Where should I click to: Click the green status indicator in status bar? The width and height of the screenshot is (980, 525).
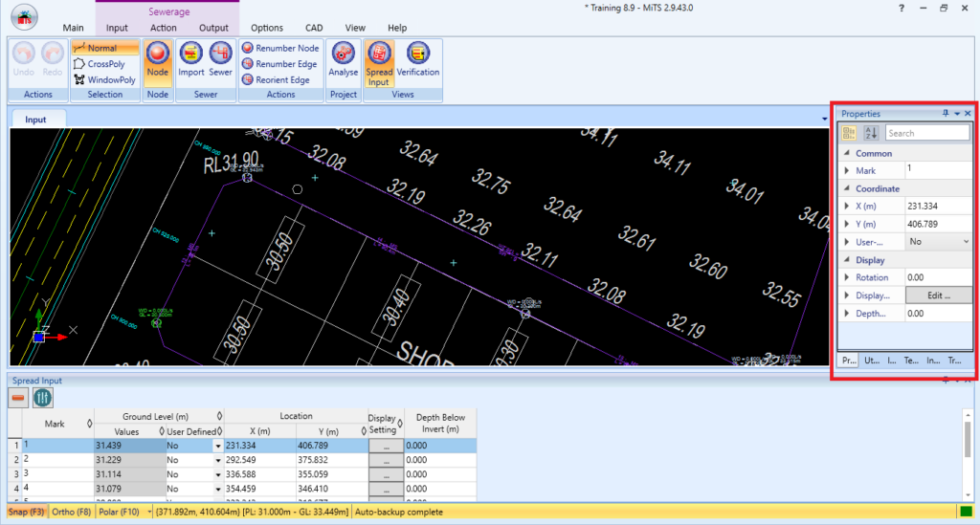[967, 512]
